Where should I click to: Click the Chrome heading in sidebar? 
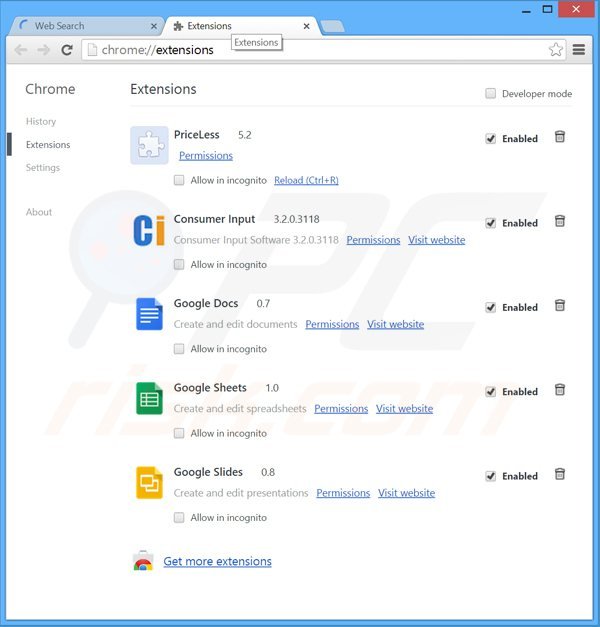tap(50, 89)
